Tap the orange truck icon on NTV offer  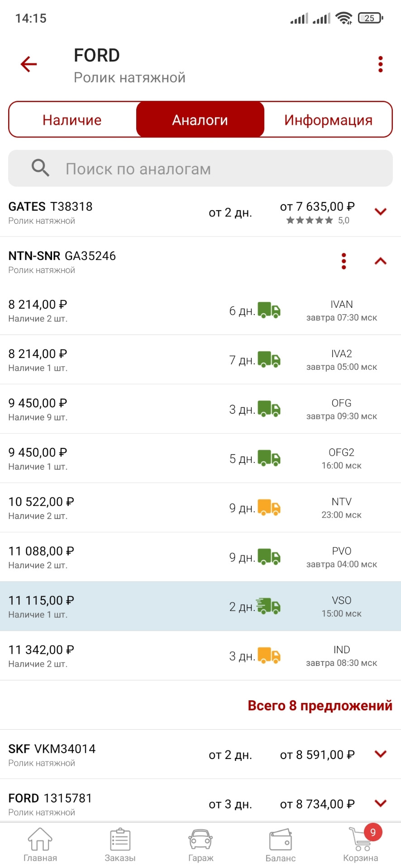(269, 508)
